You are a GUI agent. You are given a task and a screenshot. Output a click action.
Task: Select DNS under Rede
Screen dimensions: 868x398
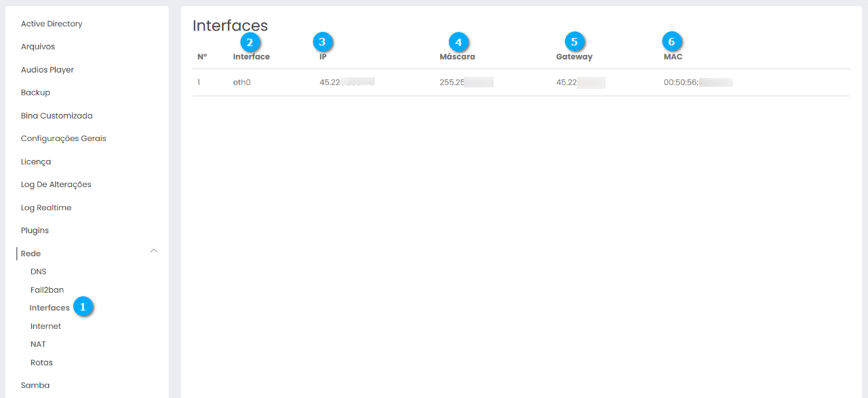(x=39, y=272)
